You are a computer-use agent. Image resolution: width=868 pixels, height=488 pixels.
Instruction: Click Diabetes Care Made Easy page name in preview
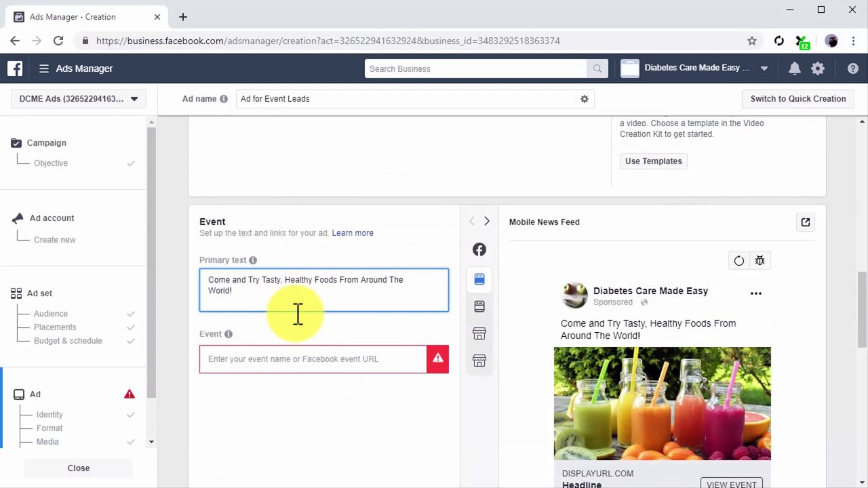point(650,291)
